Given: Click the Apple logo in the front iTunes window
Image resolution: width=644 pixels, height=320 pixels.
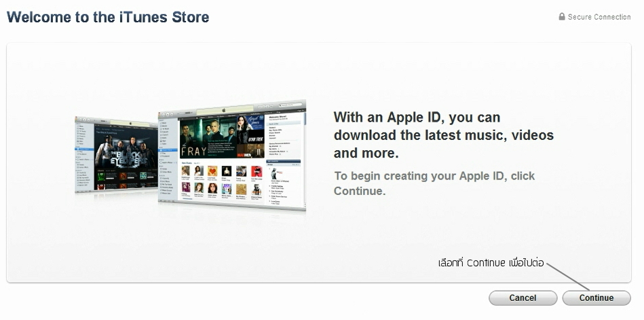Looking at the screenshot, I should pos(224,110).
